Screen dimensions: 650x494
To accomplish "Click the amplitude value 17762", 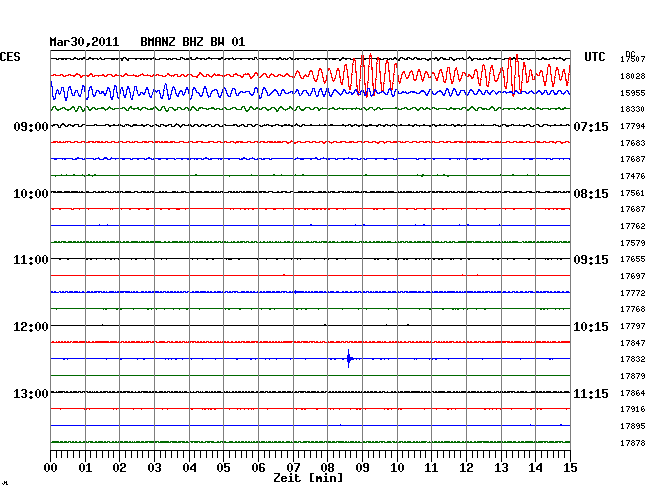I will (633, 226).
